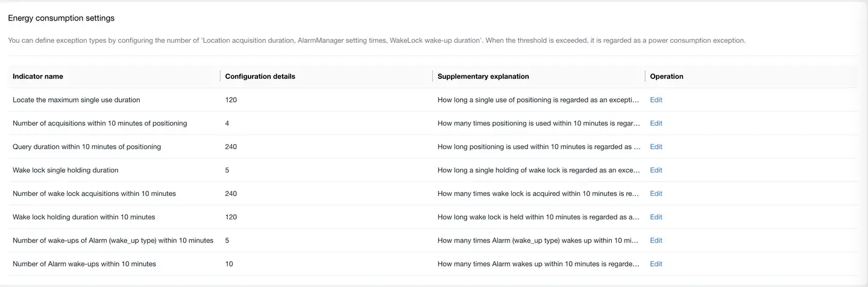Select the Energy consumption settings heading
The width and height of the screenshot is (868, 287).
(61, 18)
